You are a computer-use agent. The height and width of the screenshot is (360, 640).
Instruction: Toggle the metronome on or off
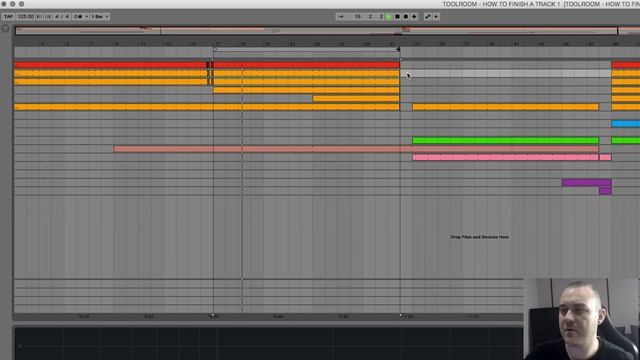(x=78, y=17)
